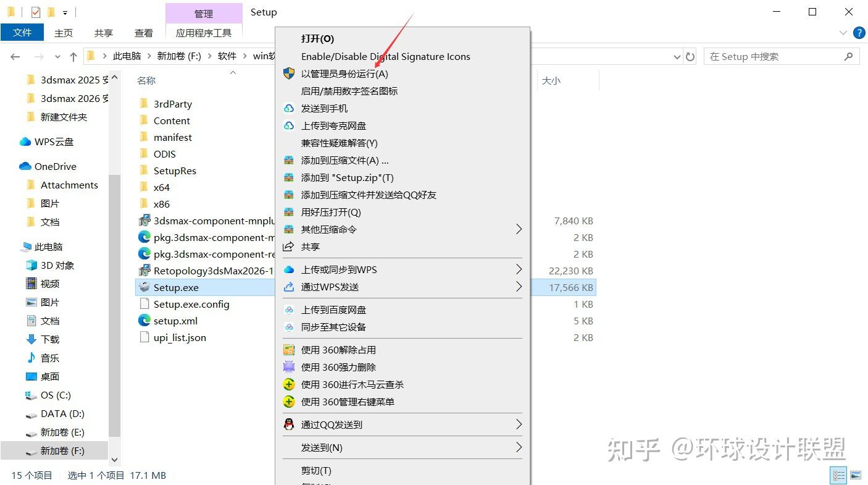Screen dimensions: 868x485
Task: Open WPS云盘 in the navigation pane
Action: 54,141
